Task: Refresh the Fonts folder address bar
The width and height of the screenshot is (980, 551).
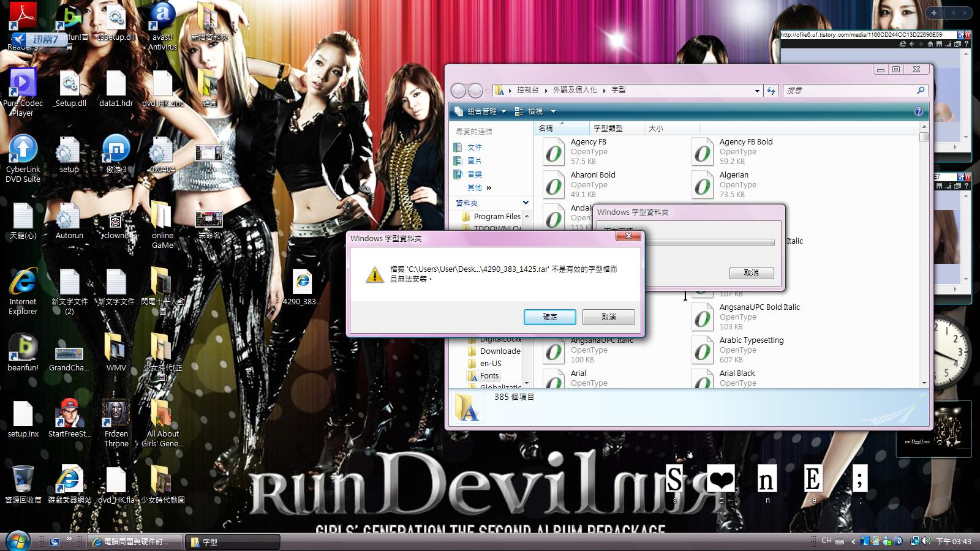Action: click(x=771, y=91)
